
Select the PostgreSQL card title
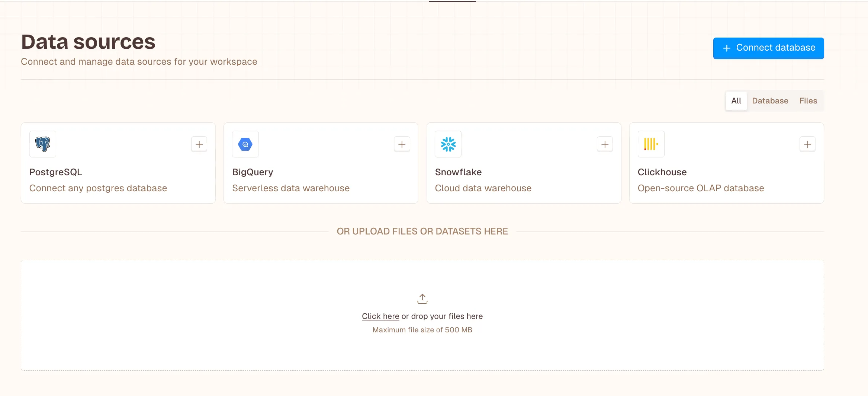pyautogui.click(x=56, y=172)
